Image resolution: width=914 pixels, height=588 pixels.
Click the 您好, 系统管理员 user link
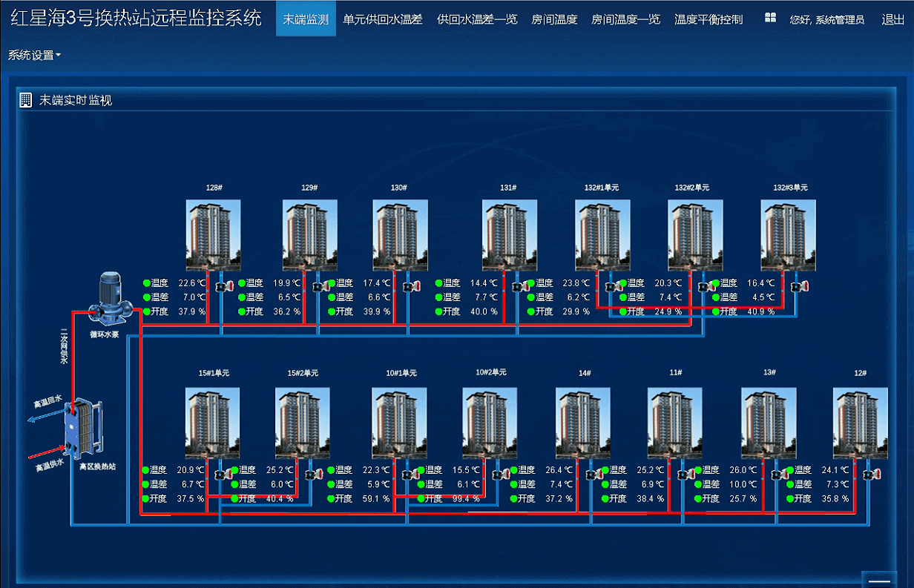point(827,19)
